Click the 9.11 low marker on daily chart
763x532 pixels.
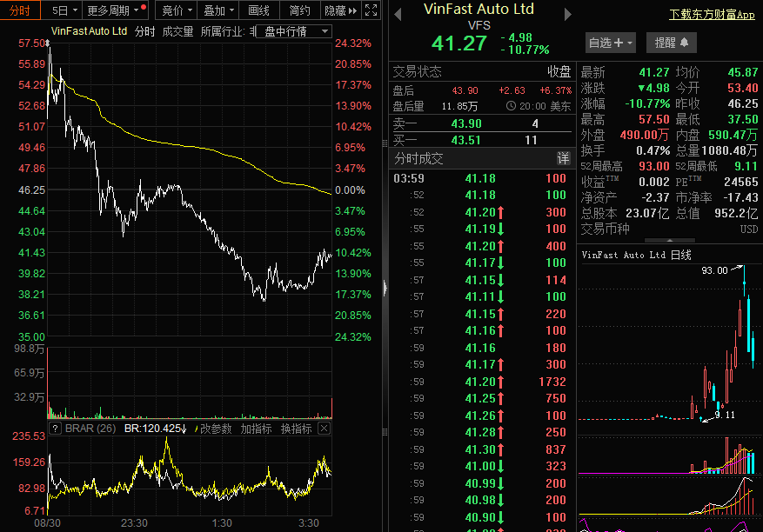tap(725, 415)
